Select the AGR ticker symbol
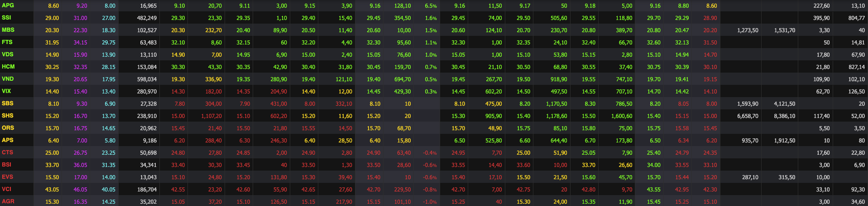Image resolution: width=868 pixels, height=206 pixels. (8, 201)
